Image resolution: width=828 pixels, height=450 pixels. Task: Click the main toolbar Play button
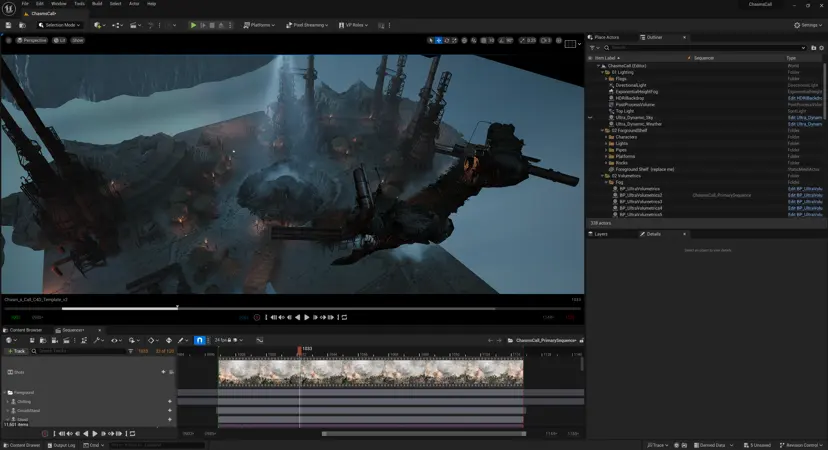click(x=193, y=25)
